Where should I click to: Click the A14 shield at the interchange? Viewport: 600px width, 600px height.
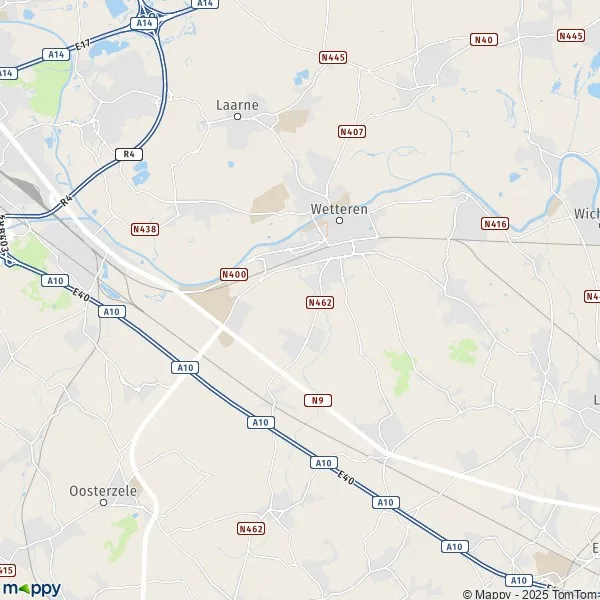pyautogui.click(x=144, y=23)
